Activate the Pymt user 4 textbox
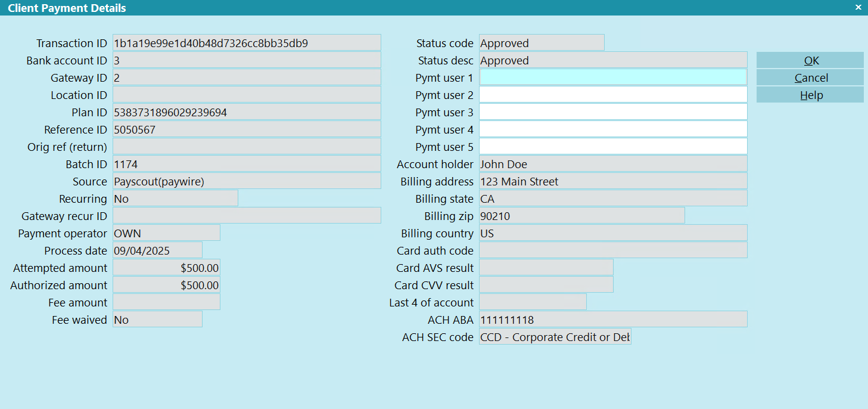Viewport: 868px width, 409px height. [x=612, y=129]
